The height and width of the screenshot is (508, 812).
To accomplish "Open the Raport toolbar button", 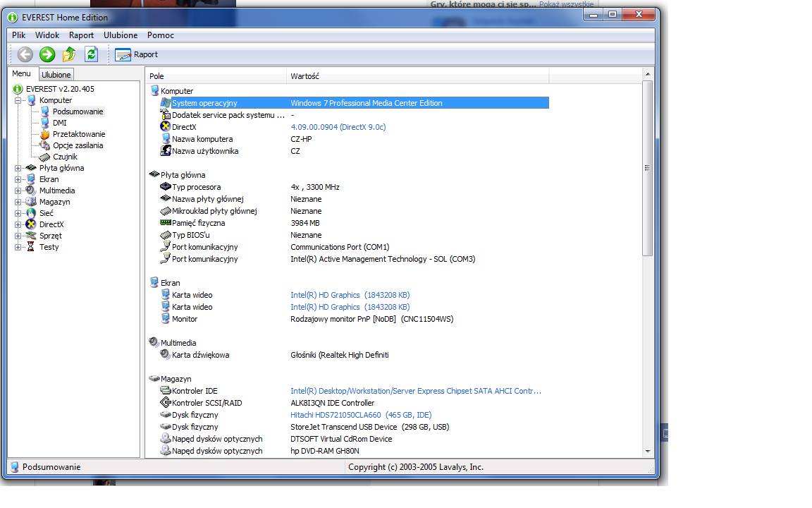I will coord(136,54).
